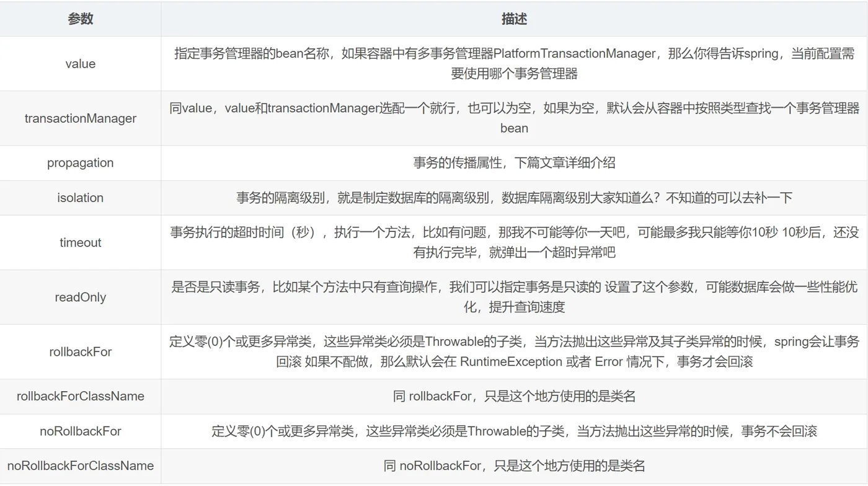Click the description 同 rollbackFor
The image size is (868, 486).
tap(514, 396)
